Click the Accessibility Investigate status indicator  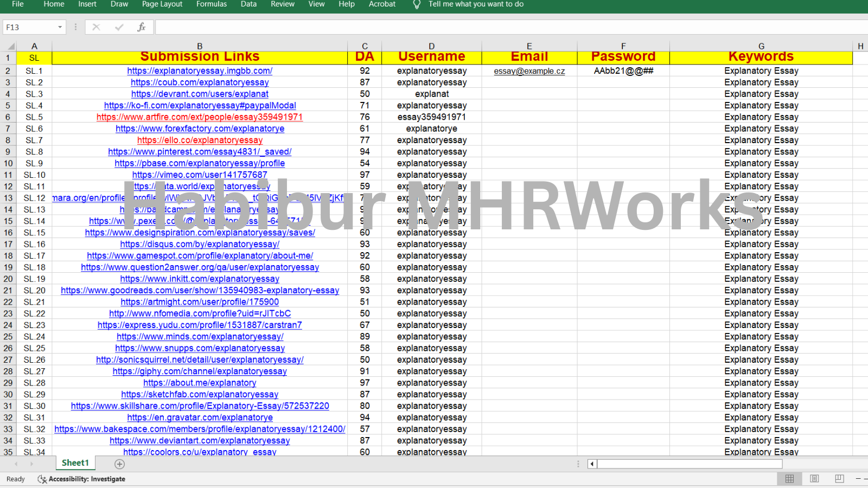click(81, 479)
